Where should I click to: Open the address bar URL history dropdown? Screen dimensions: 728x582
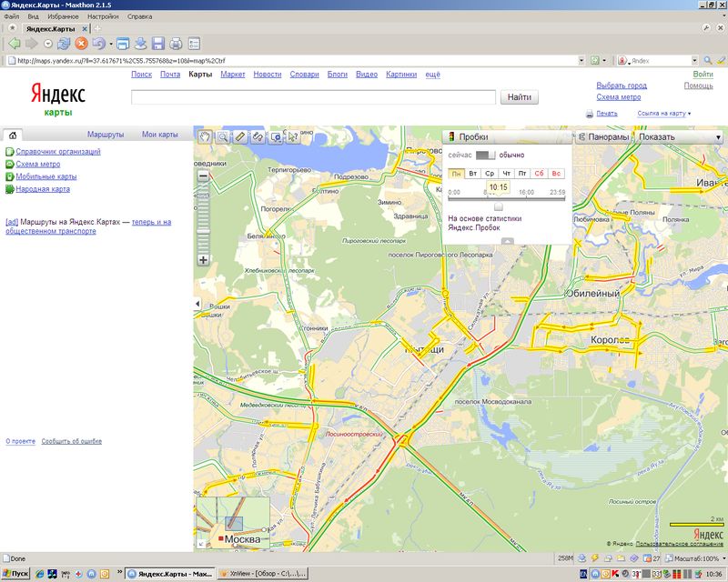pyautogui.click(x=581, y=60)
